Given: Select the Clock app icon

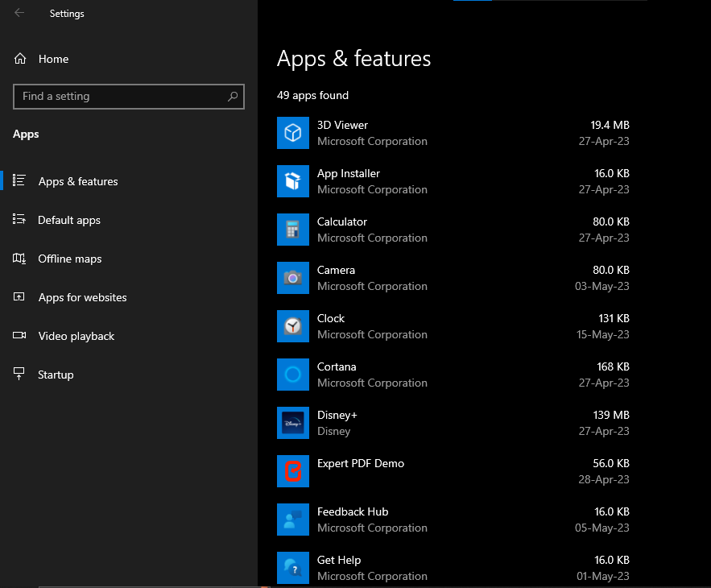Looking at the screenshot, I should (x=293, y=326).
